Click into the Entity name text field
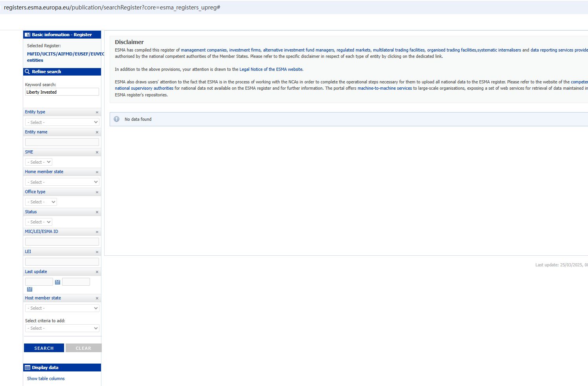 pyautogui.click(x=62, y=142)
